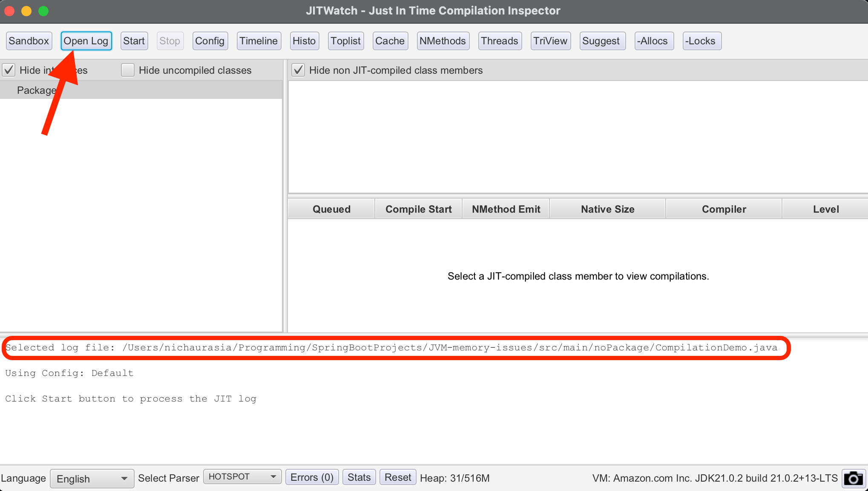Image resolution: width=868 pixels, height=491 pixels.
Task: Click the 'Using Config: Default' log line
Action: [x=69, y=373]
